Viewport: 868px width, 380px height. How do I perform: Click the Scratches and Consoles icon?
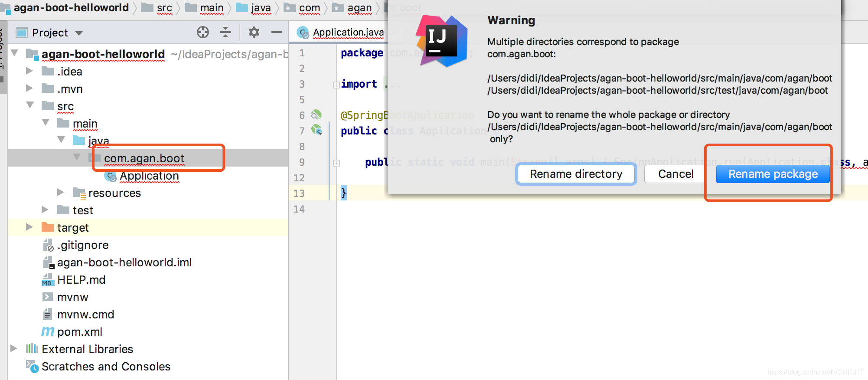tap(32, 367)
